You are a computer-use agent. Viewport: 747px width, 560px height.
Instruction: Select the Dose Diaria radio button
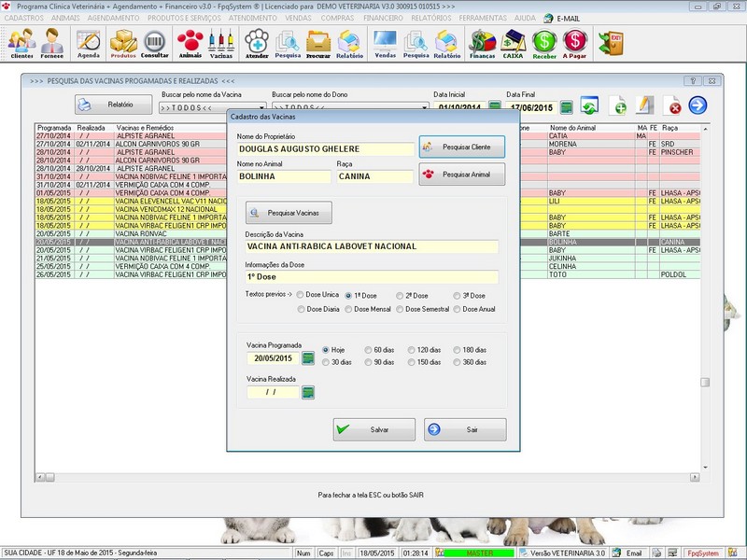pos(301,309)
